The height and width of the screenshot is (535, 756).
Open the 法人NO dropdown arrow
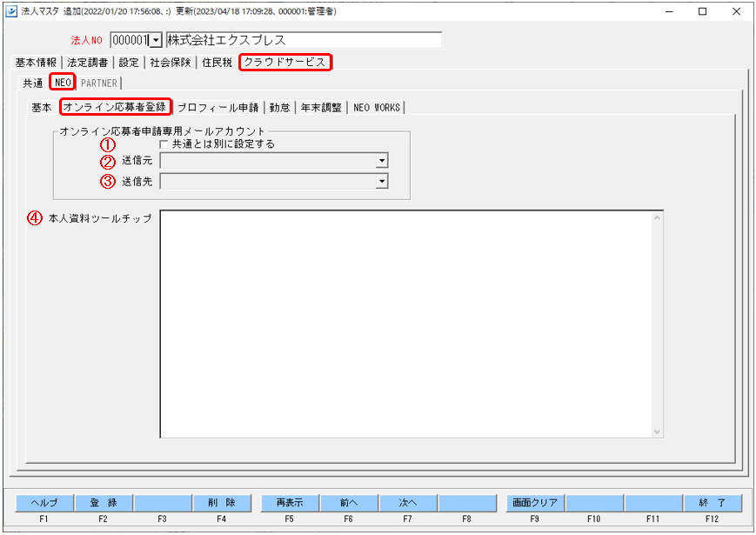click(155, 41)
